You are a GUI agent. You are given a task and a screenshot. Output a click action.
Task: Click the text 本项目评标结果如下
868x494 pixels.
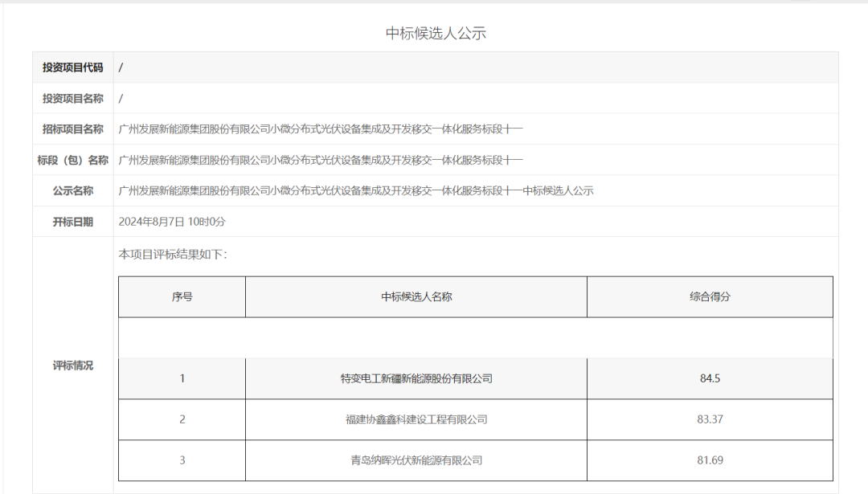pos(173,255)
